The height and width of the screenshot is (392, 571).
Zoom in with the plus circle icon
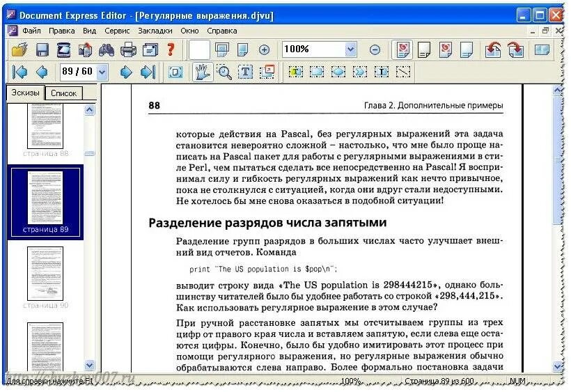[x=264, y=50]
